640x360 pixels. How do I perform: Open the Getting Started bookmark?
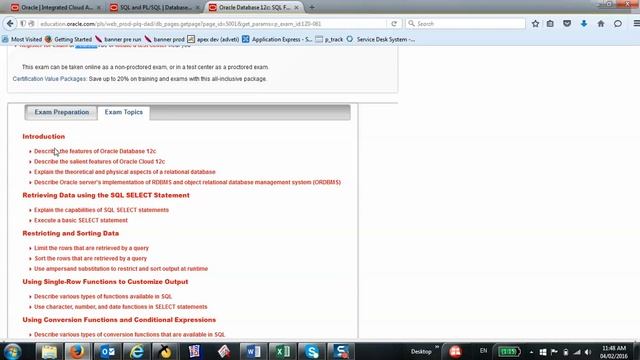(x=68, y=39)
